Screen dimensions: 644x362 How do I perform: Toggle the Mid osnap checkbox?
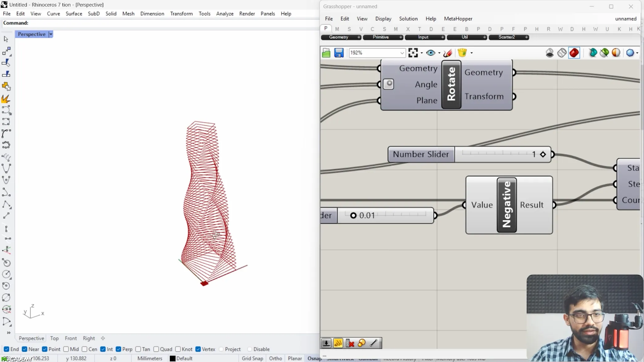66,349
